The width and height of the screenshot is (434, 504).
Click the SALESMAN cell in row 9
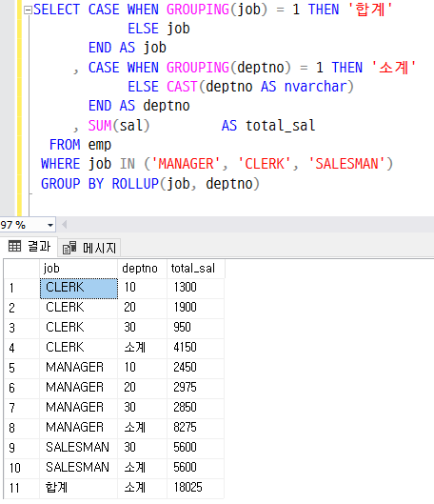[79, 448]
